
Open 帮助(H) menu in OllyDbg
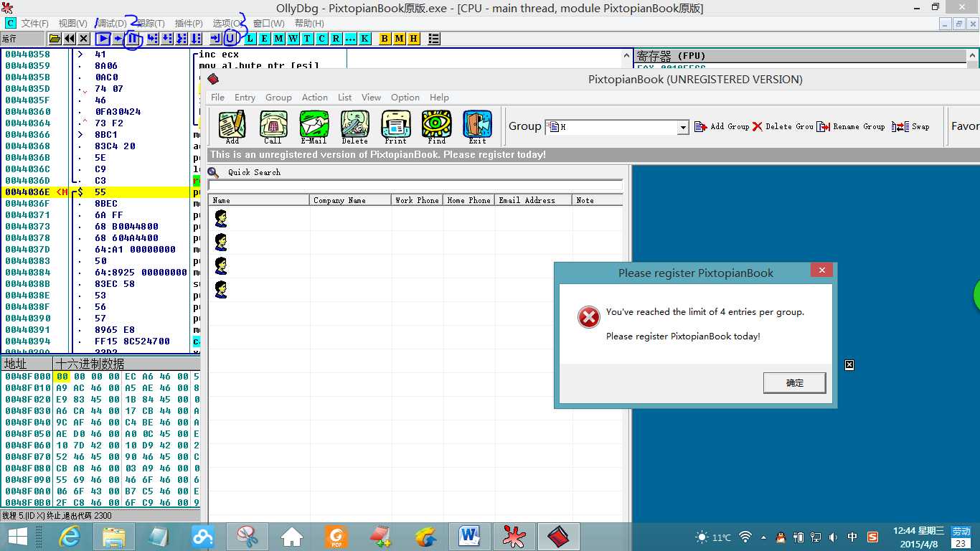pos(309,24)
